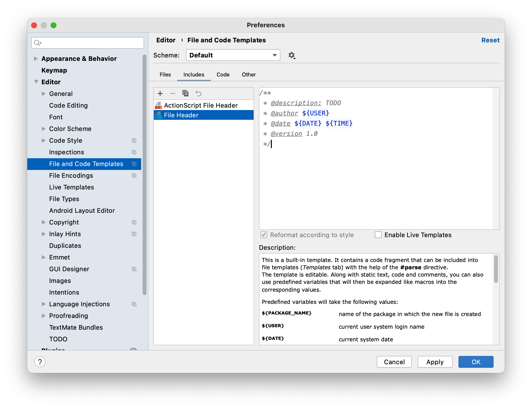532x409 pixels.
Task: Click the Editor breadcrumb
Action: [x=166, y=40]
